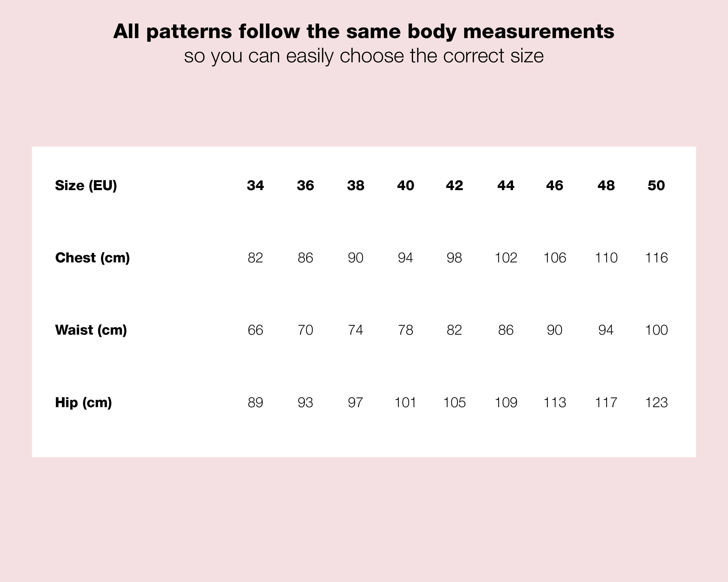Click waist value 78
Viewport: 728px width, 582px height.
405,330
